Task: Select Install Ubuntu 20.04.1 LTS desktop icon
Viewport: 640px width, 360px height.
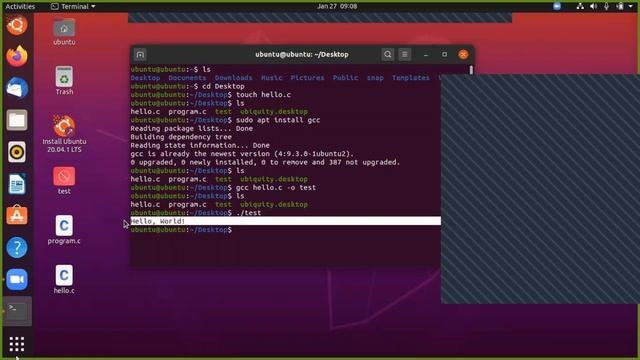Action: click(x=64, y=134)
